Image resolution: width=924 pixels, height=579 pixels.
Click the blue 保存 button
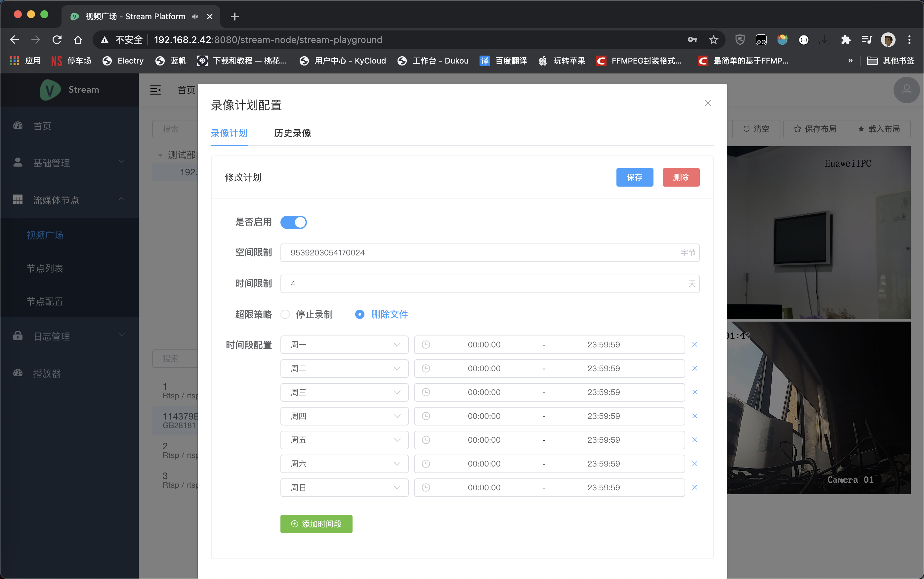(634, 177)
